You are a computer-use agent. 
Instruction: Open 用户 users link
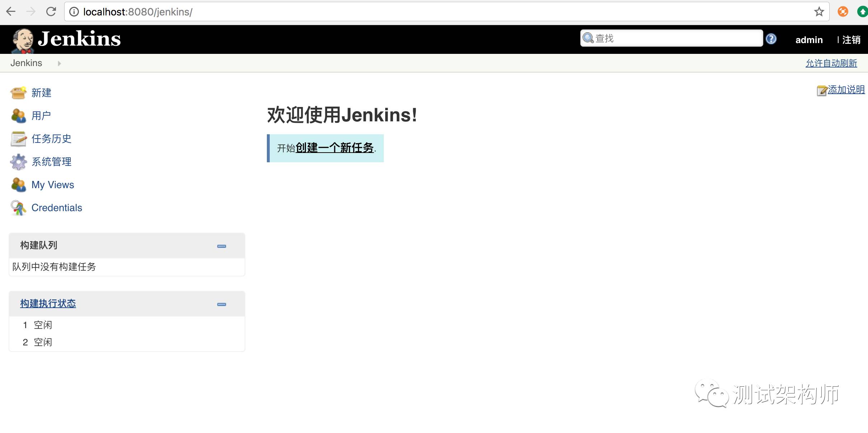pos(41,116)
